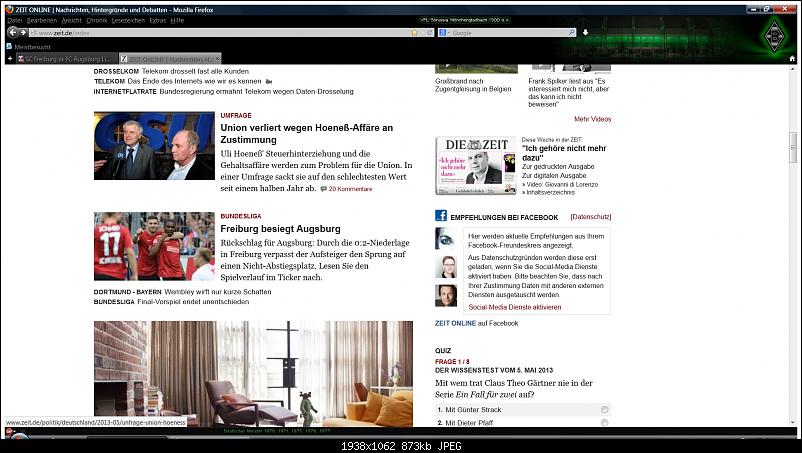Open the 20 Kommentare link
The height and width of the screenshot is (453, 802).
click(x=350, y=189)
